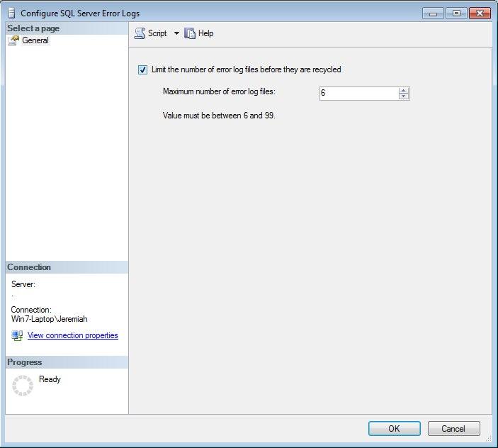The height and width of the screenshot is (448, 498).
Task: Click the OK button
Action: pos(394,428)
